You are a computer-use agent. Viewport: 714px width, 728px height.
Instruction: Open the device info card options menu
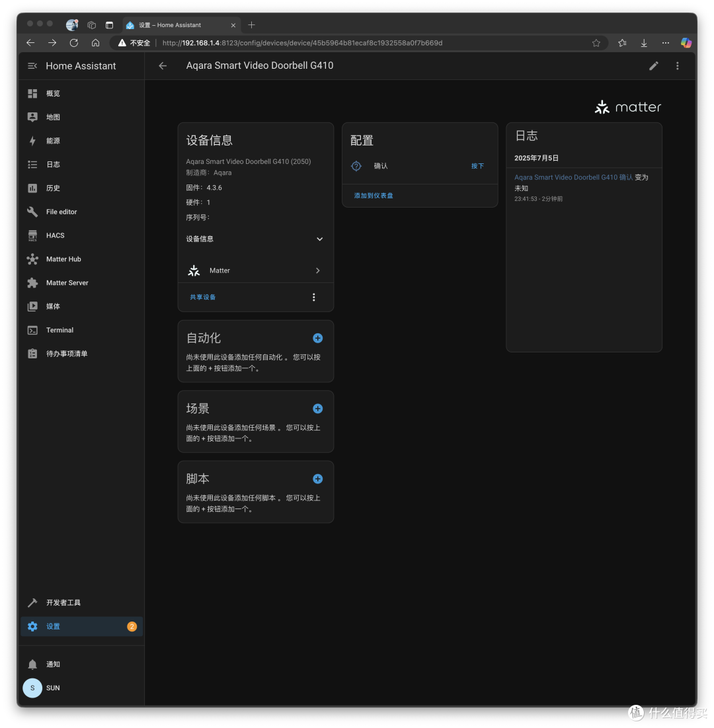click(314, 297)
